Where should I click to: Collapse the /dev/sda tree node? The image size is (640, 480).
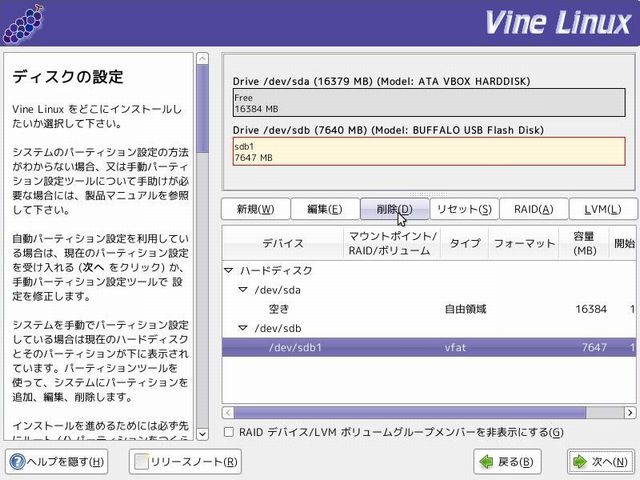tap(242, 290)
